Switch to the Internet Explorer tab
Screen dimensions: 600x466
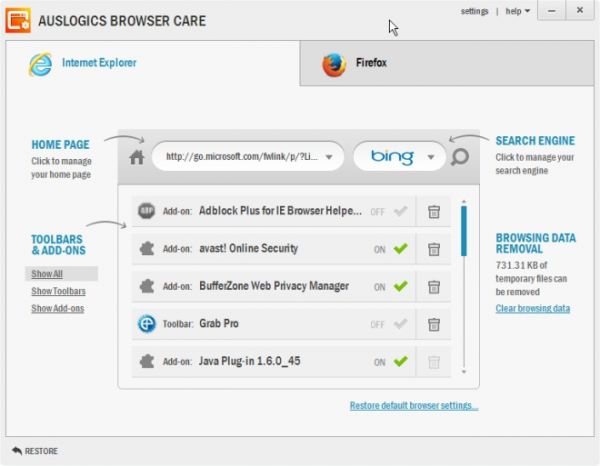153,63
